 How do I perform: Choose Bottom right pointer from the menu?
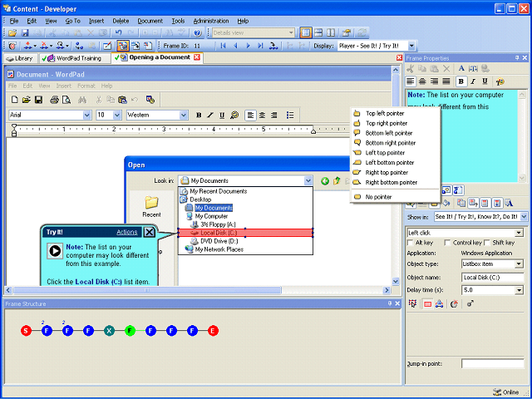coord(396,143)
